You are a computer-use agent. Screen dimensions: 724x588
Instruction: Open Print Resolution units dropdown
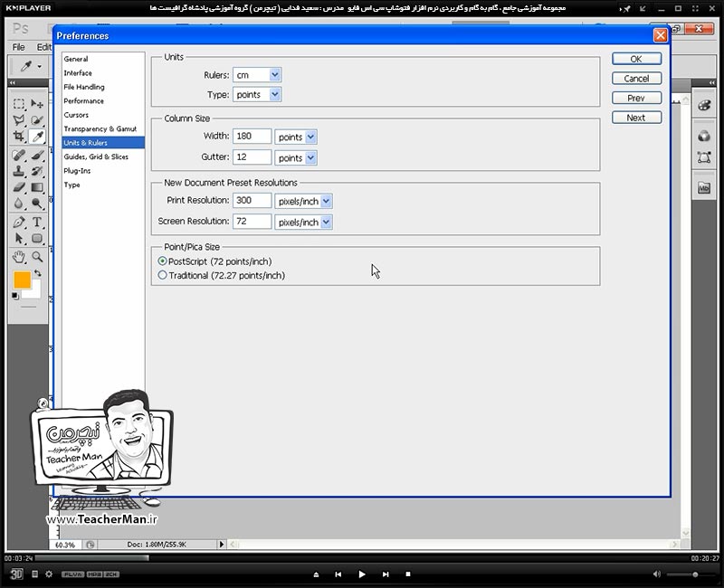(326, 201)
